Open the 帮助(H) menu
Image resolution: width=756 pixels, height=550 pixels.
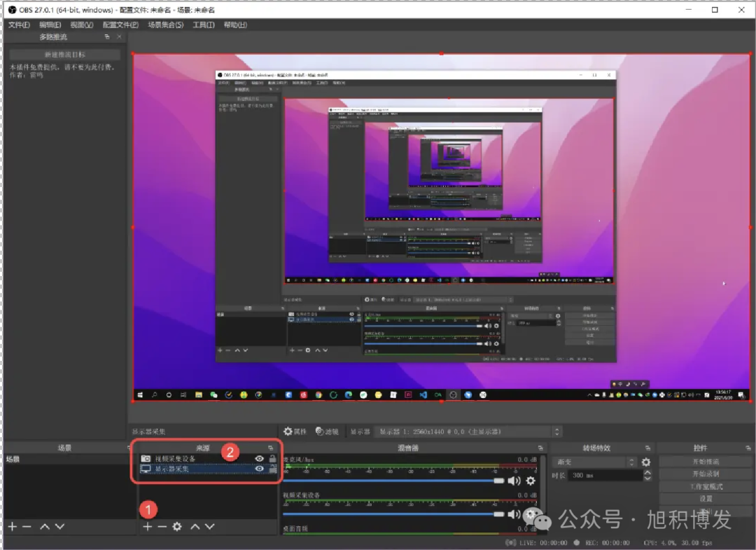point(235,25)
